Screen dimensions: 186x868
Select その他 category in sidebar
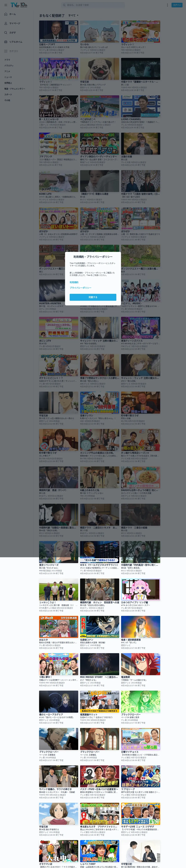[7, 100]
